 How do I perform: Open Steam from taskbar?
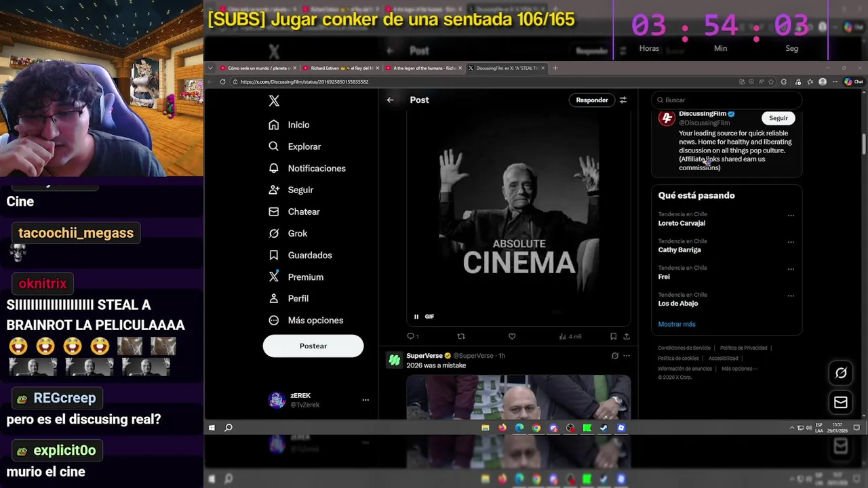point(604,428)
